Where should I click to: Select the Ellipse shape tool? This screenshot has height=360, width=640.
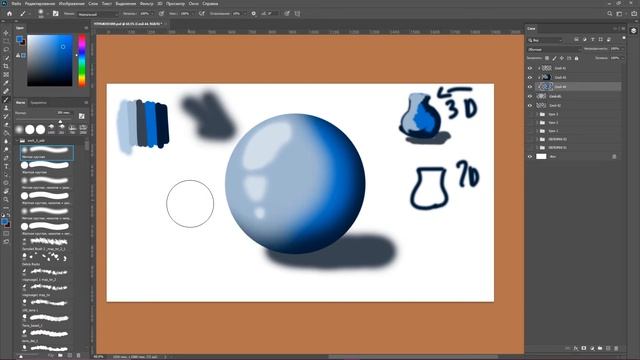[x=6, y=182]
